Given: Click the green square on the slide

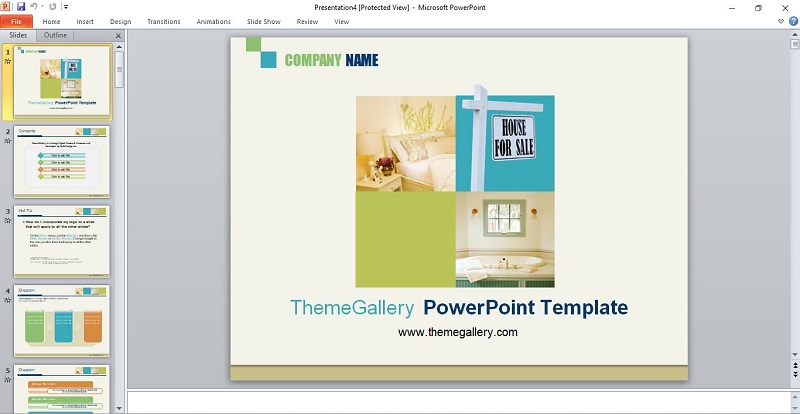Looking at the screenshot, I should (406, 239).
